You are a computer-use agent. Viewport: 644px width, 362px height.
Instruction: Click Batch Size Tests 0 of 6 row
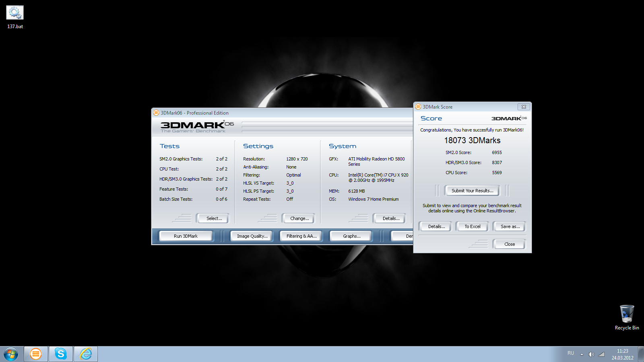pyautogui.click(x=193, y=199)
